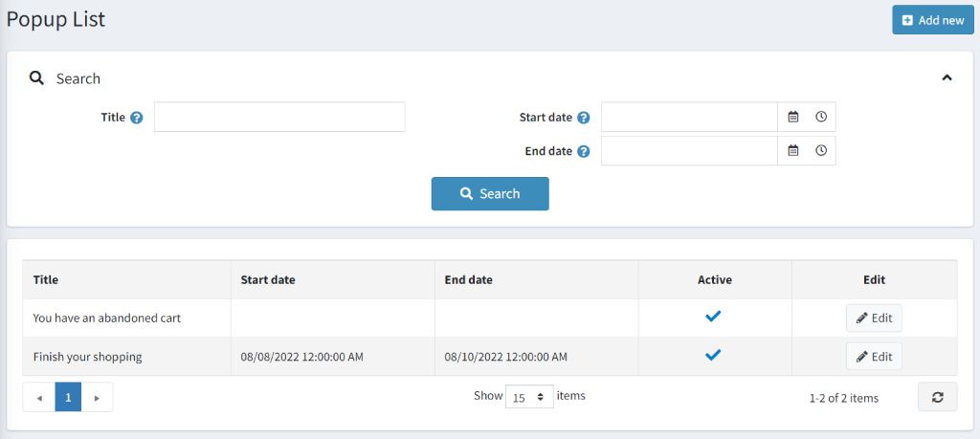Focus the Title search input field
The width and height of the screenshot is (980, 439).
[x=279, y=117]
